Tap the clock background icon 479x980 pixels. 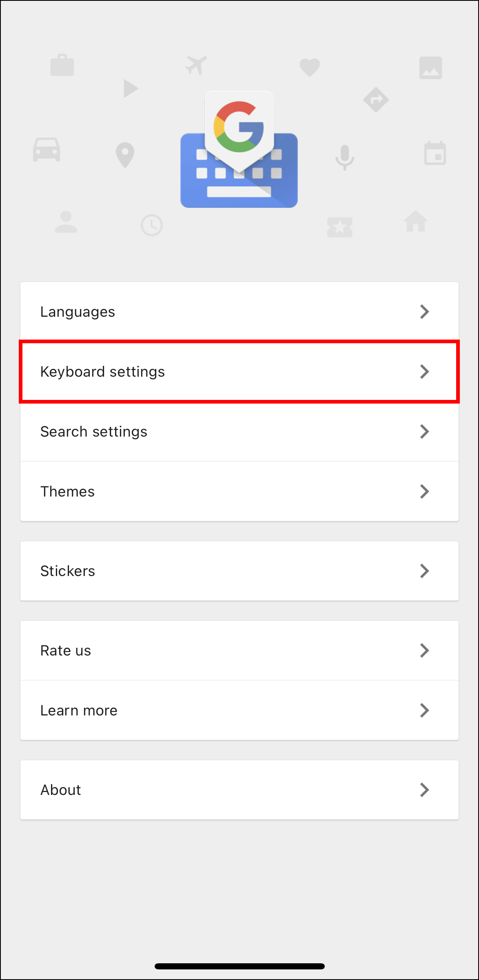click(x=152, y=225)
